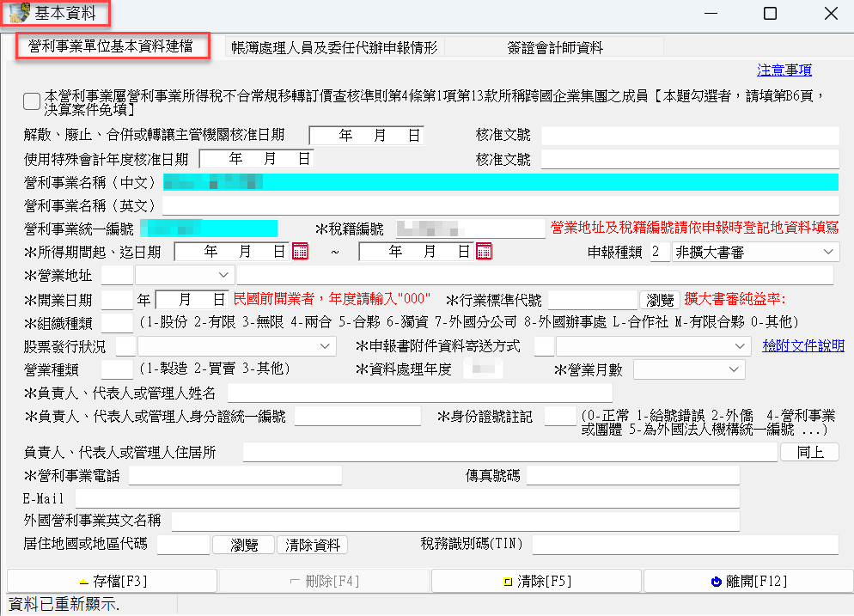Check the multinational enterprise group member checkbox
The height and width of the screenshot is (616, 854).
point(32,101)
